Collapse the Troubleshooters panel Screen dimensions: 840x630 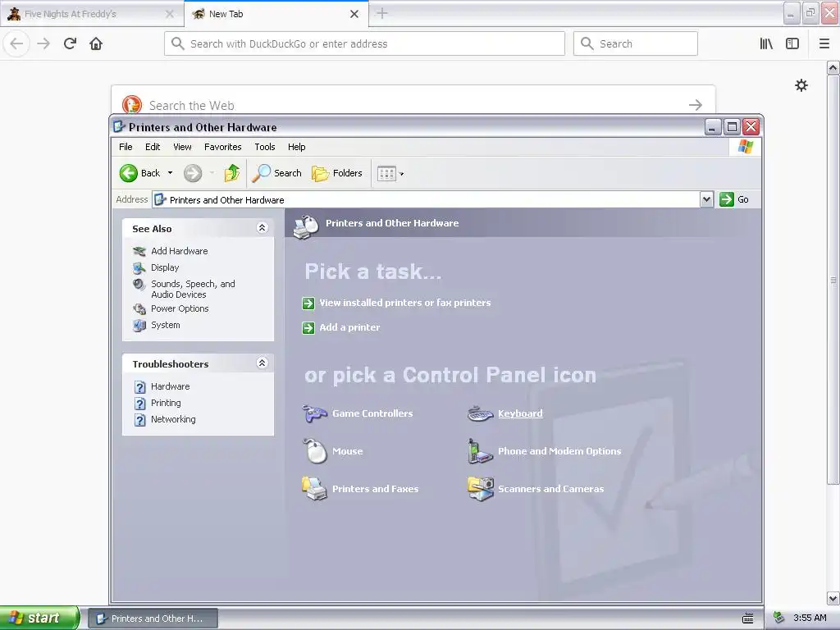tap(262, 363)
